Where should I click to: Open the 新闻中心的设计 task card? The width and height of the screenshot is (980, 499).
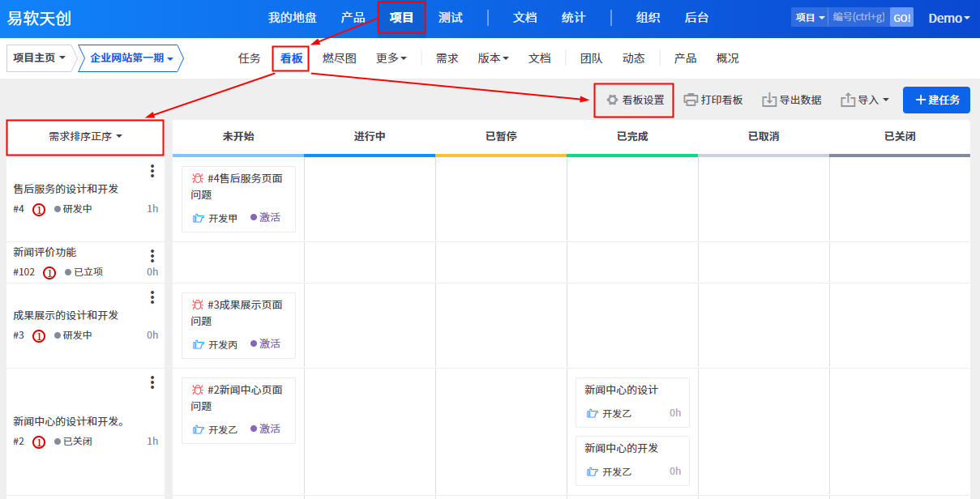621,390
